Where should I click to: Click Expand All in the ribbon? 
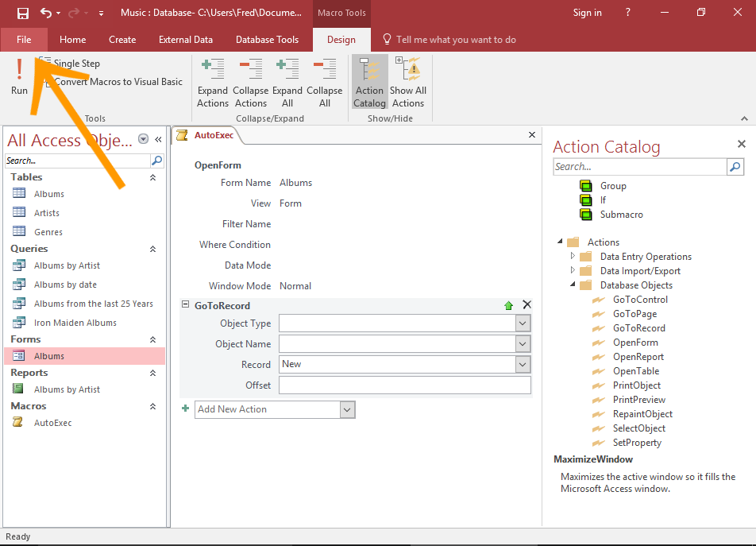tap(287, 83)
